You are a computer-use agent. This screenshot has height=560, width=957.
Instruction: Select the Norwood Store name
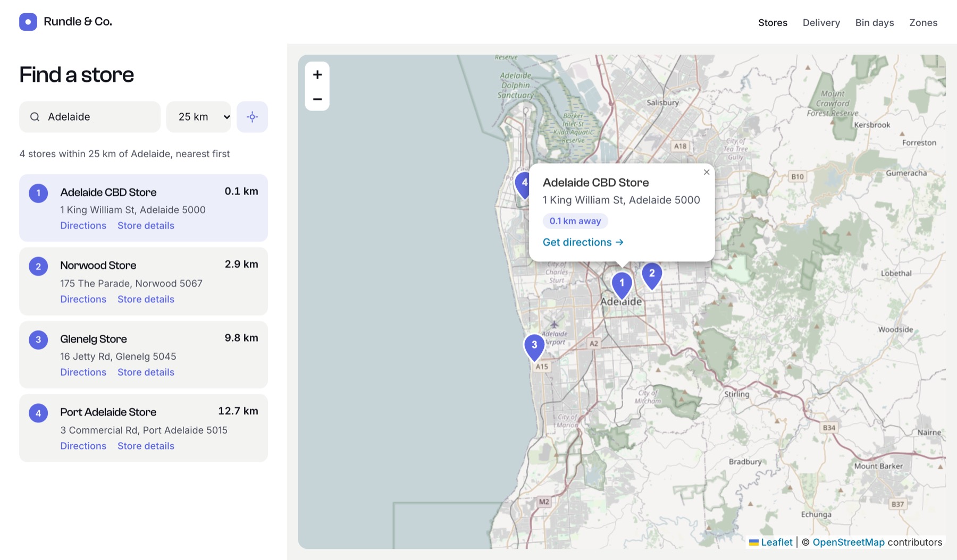(x=98, y=265)
